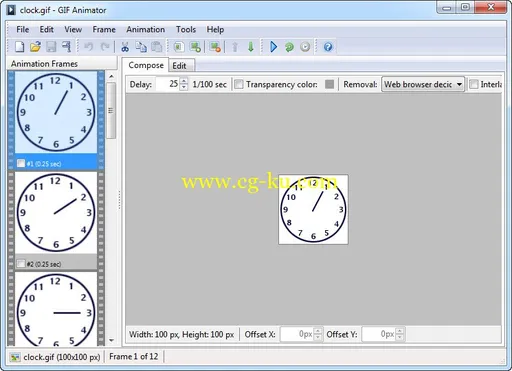Viewport: 512px width, 371px height.
Task: Paste from the clipboard icon
Action: pyautogui.click(x=157, y=47)
